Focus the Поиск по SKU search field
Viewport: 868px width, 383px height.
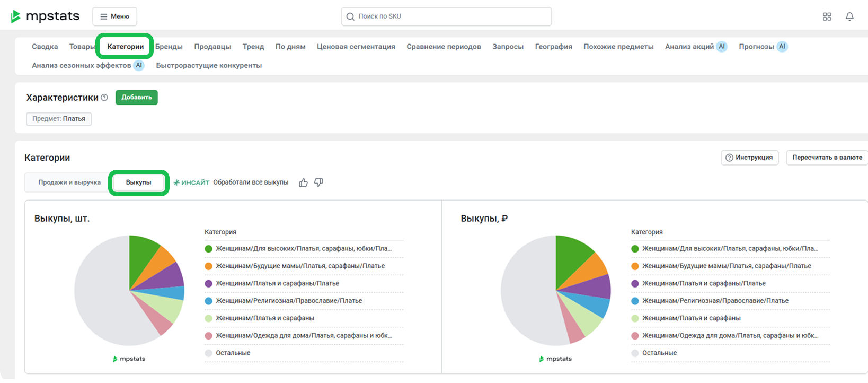tap(446, 16)
